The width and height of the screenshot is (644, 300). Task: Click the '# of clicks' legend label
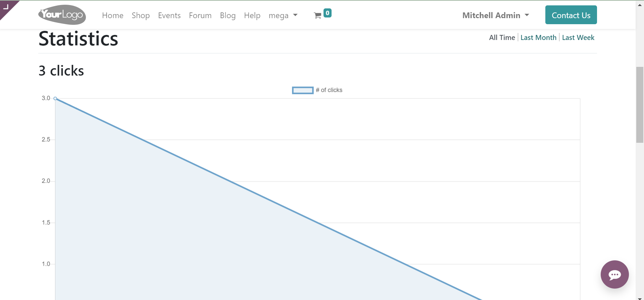[x=329, y=90]
